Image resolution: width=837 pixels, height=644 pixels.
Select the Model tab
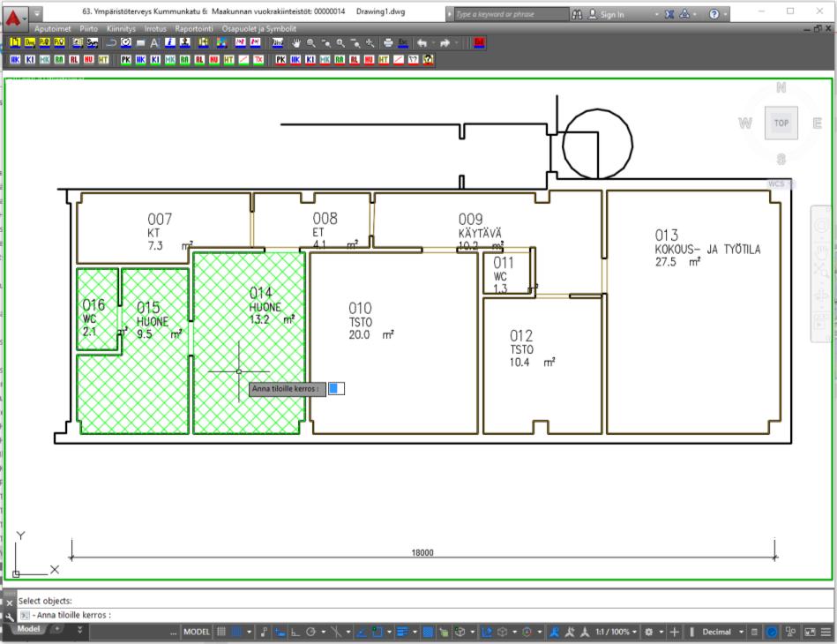[x=27, y=629]
